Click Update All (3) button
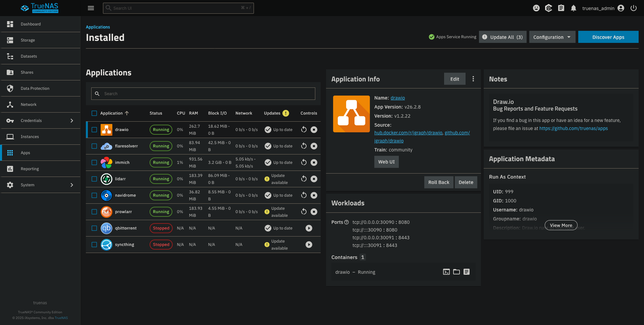 point(503,37)
